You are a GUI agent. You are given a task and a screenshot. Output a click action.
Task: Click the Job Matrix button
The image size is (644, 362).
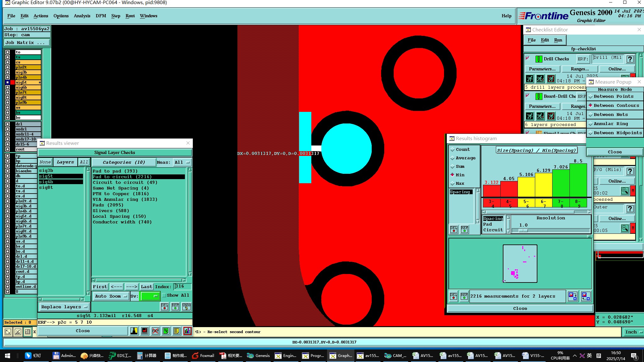(26, 43)
